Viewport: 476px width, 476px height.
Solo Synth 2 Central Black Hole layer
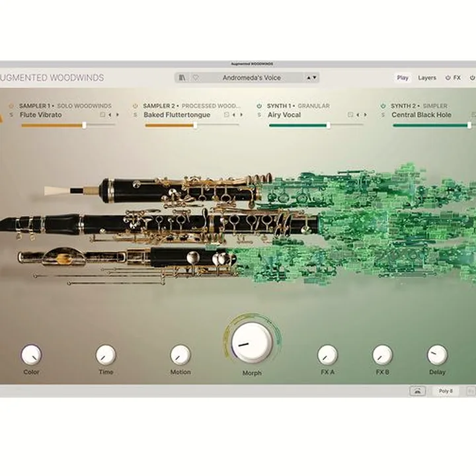[x=383, y=115]
